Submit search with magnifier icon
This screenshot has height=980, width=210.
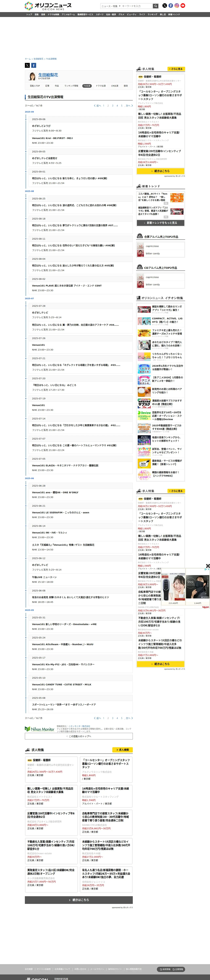tap(156, 6)
